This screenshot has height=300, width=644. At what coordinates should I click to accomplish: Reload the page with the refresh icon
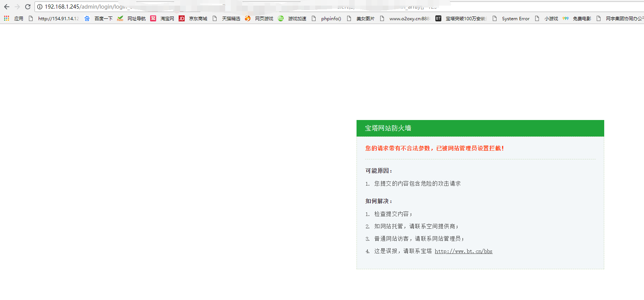coord(28,7)
